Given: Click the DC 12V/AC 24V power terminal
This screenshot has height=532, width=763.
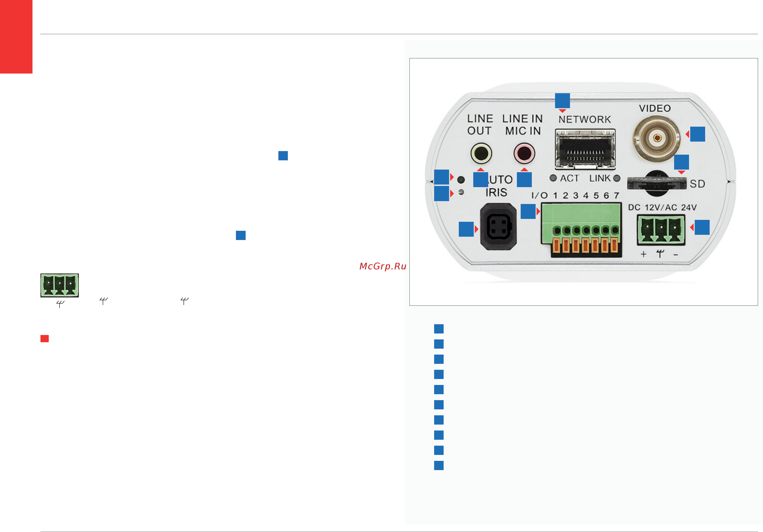Looking at the screenshot, I should click(661, 230).
